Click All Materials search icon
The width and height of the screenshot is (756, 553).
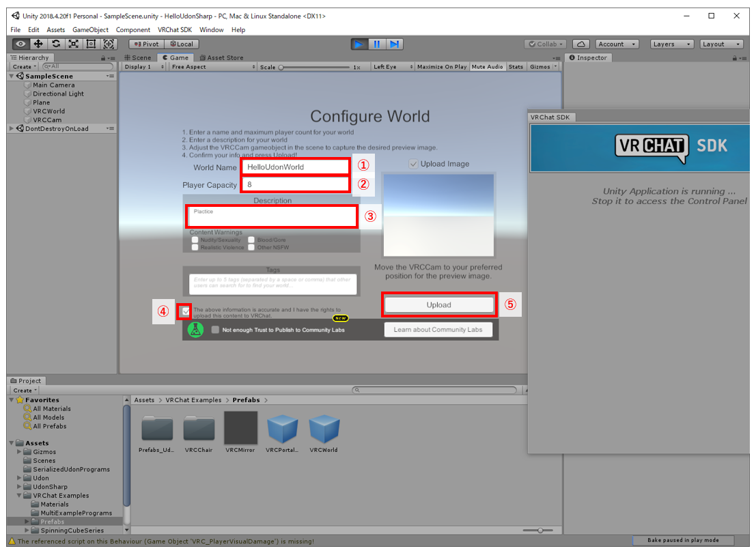(27, 409)
